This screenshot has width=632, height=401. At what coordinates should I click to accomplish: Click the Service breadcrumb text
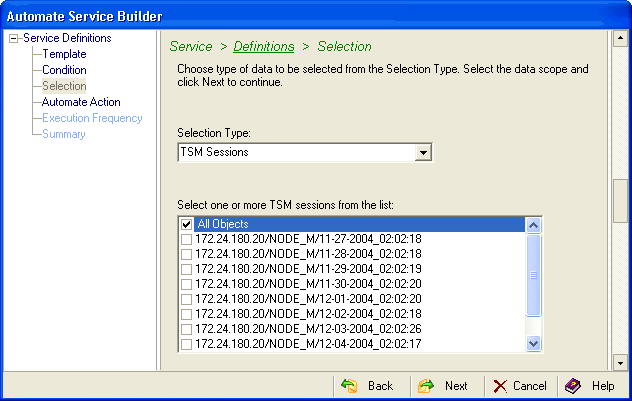[x=191, y=46]
